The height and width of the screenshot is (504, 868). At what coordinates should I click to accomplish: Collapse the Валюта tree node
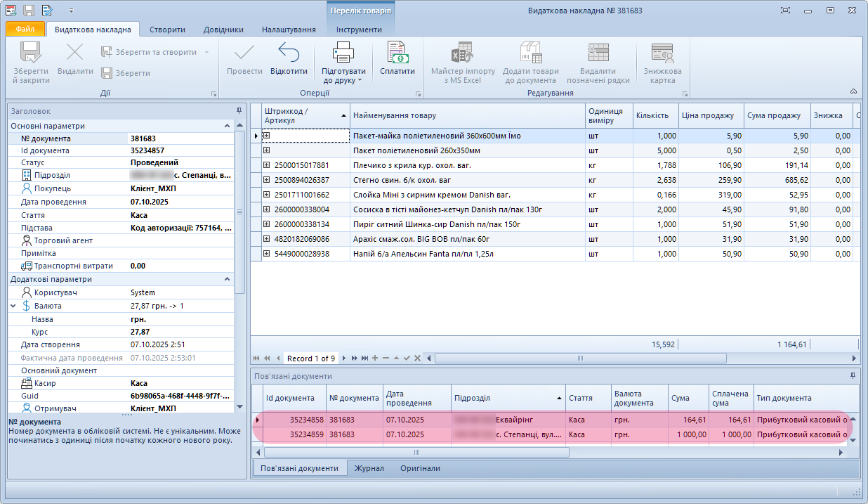13,306
